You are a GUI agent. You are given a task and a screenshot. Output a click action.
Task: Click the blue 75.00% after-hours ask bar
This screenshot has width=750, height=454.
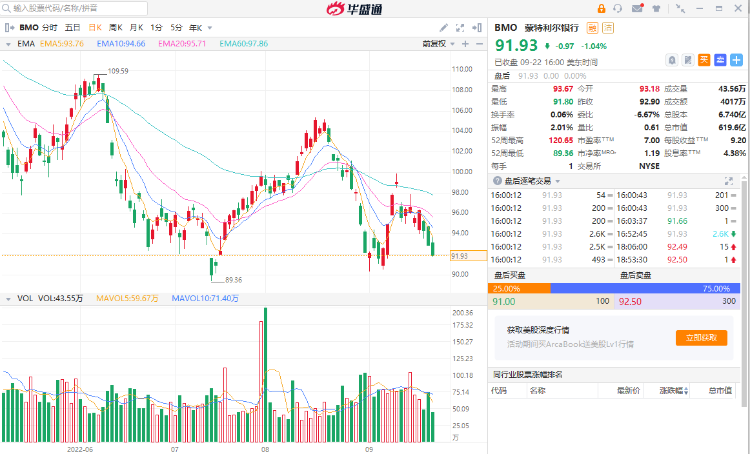(645, 288)
